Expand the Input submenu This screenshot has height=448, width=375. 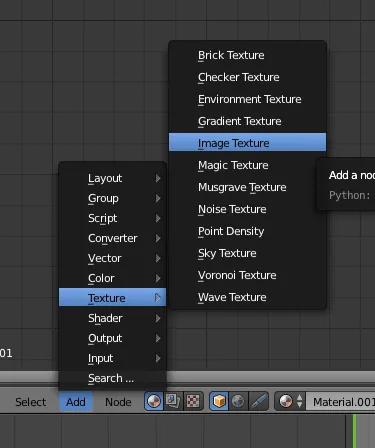[x=112, y=358]
